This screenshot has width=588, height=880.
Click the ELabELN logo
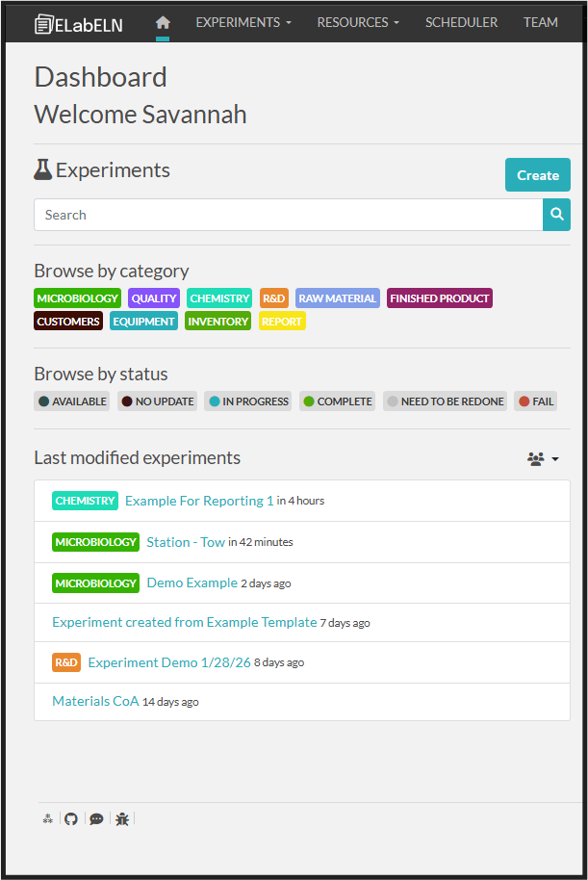79,24
